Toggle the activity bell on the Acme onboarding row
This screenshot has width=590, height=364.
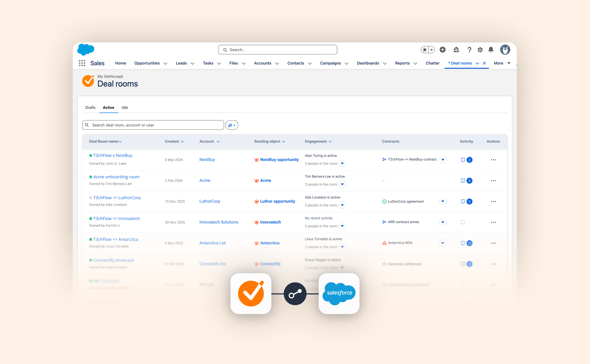pos(463,181)
